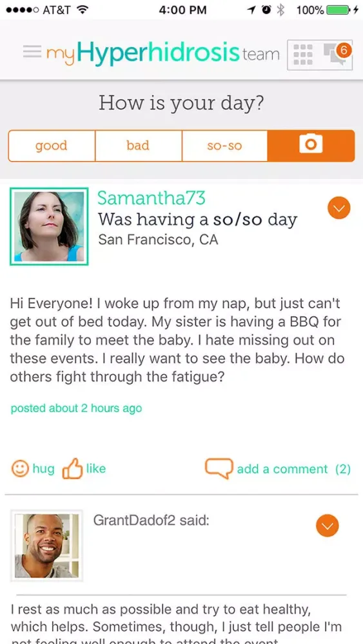Open messages icon with 6 badge
The image size is (363, 644).
pos(335,55)
